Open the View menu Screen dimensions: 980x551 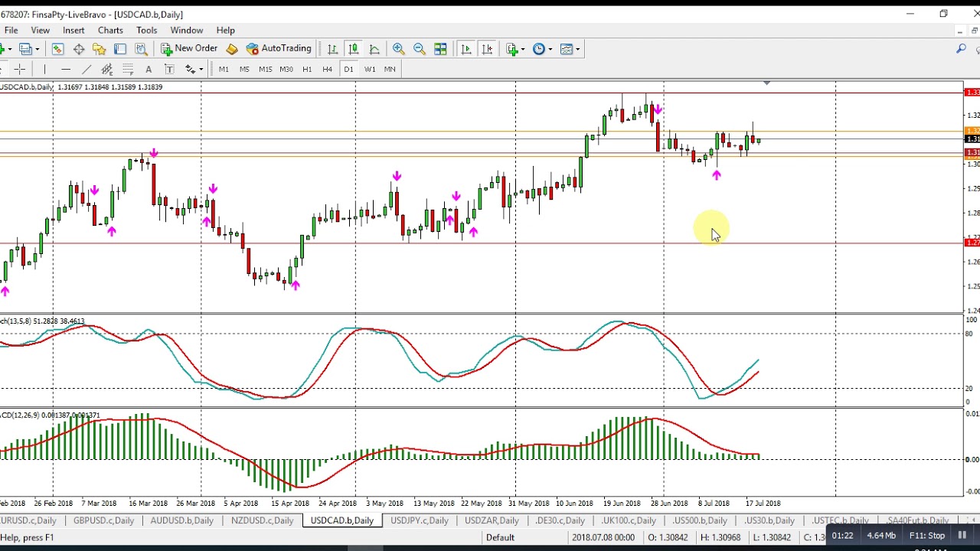coord(40,31)
